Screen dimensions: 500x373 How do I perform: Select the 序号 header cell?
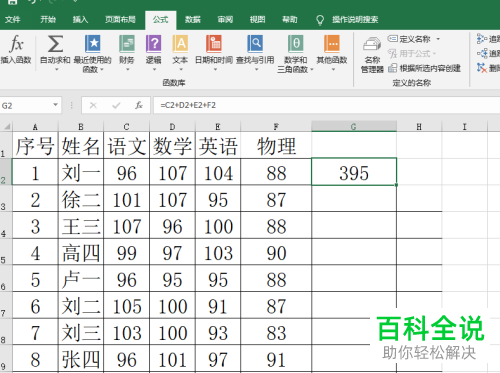pyautogui.click(x=35, y=145)
